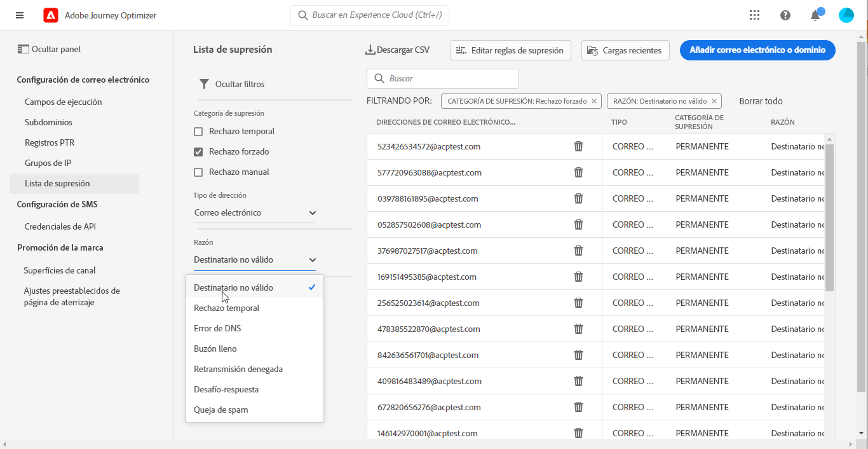Screen dimensions: 868x449
Task: Open Superficies de canal
Action: pos(60,270)
